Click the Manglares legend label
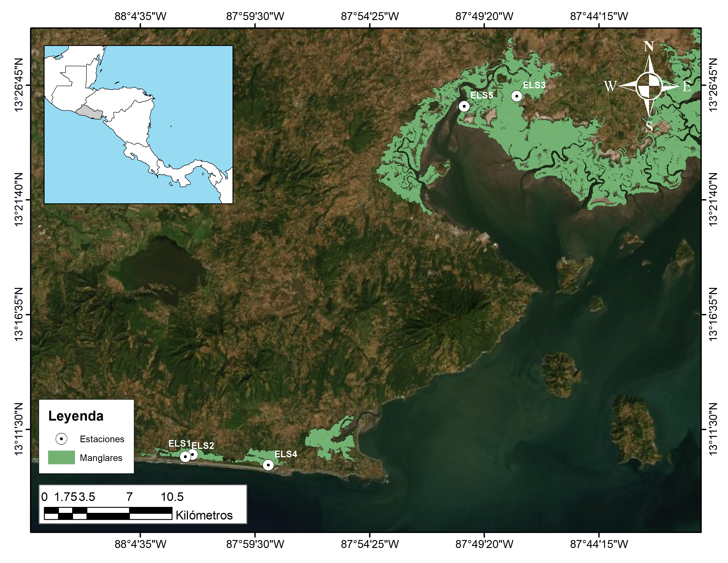The height and width of the screenshot is (563, 728). [101, 458]
